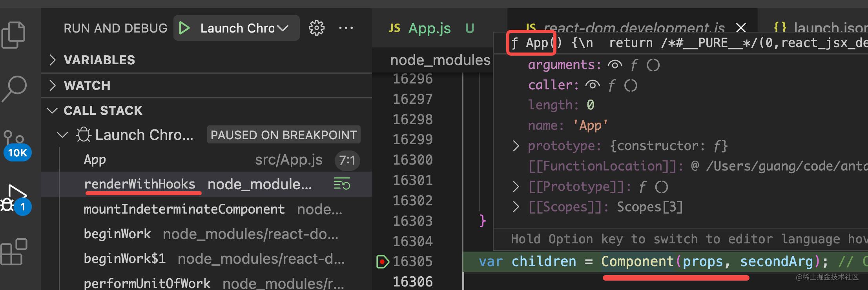Image resolution: width=868 pixels, height=290 pixels.
Task: Close the react-dom.development.js tab
Action: pos(741,27)
